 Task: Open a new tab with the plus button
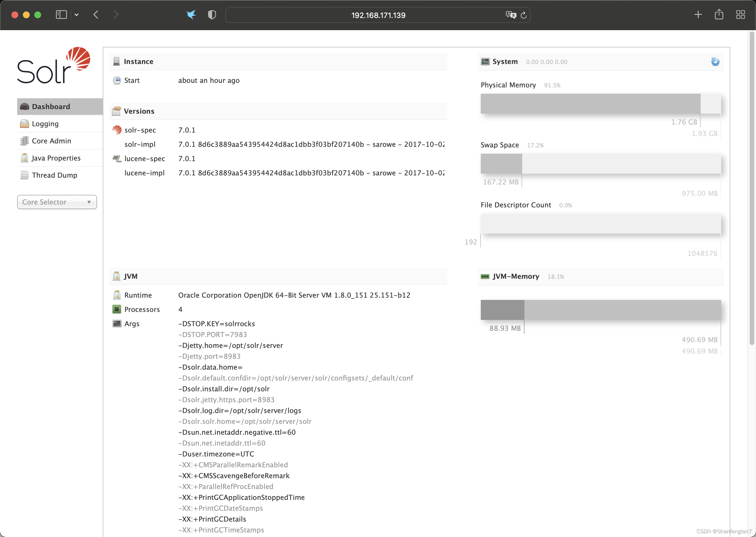click(698, 15)
